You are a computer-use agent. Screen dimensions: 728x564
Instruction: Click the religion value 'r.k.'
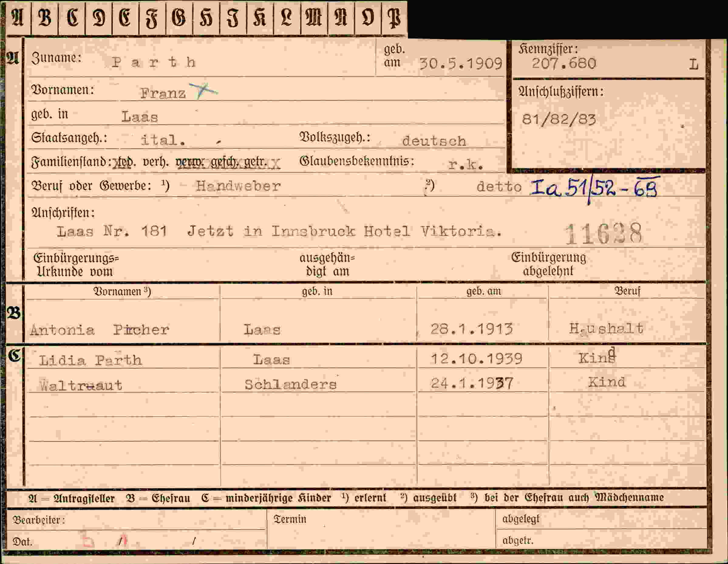[466, 164]
